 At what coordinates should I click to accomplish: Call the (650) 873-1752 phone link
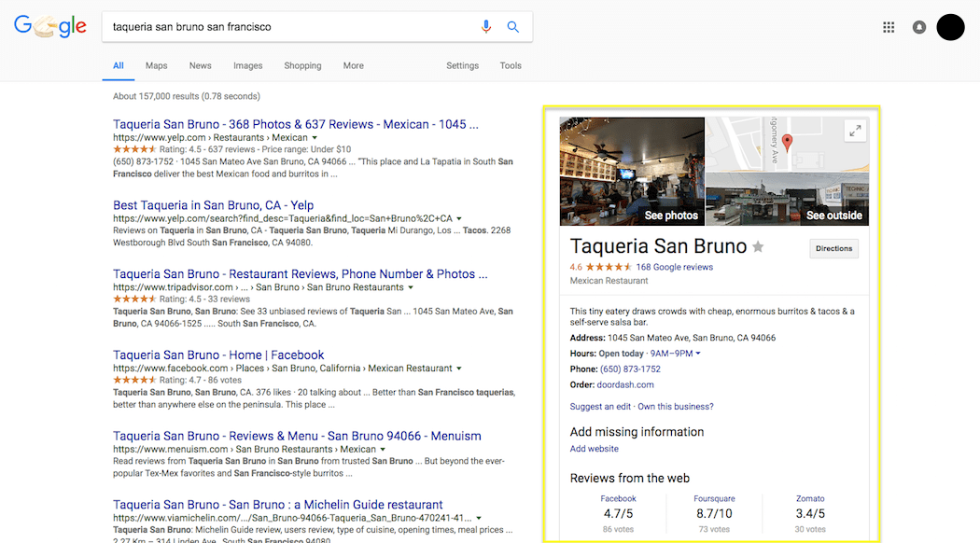point(630,369)
